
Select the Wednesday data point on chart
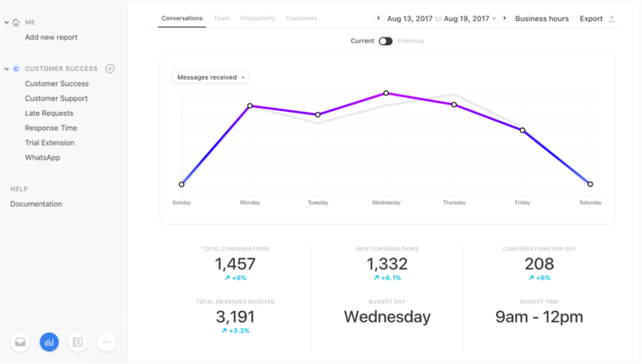[386, 94]
